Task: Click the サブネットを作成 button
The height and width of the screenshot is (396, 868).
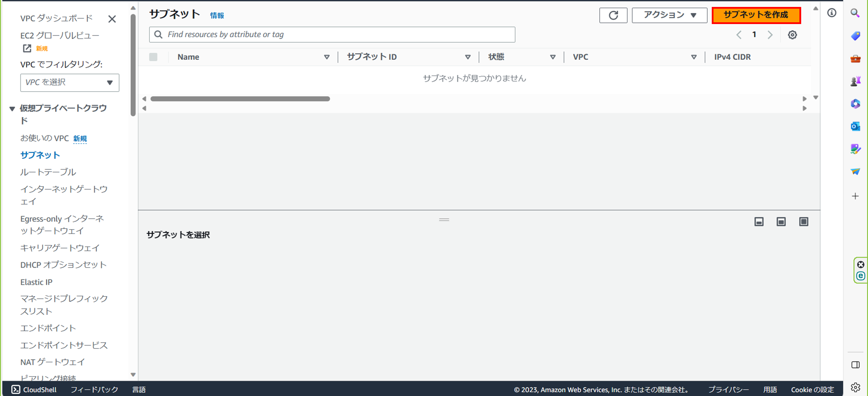Action: (756, 15)
